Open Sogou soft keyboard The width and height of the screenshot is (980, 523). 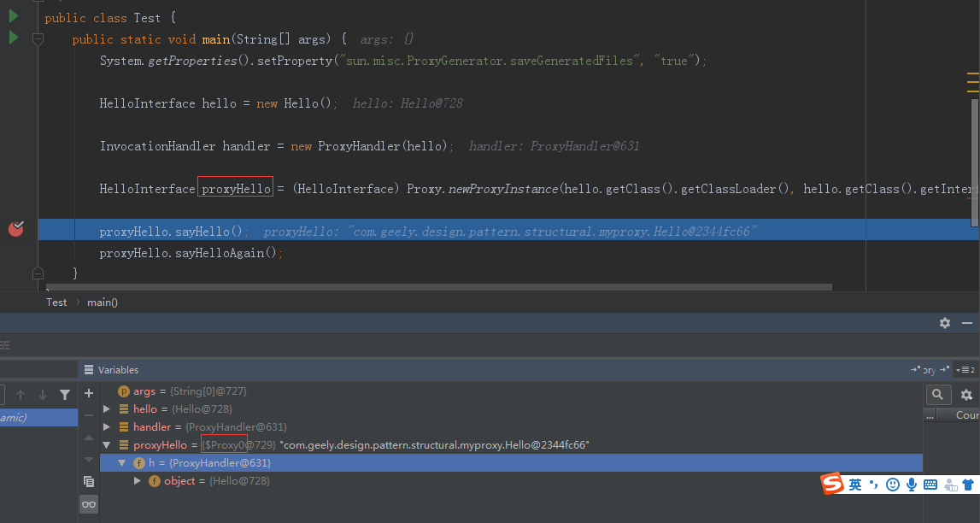(x=930, y=485)
